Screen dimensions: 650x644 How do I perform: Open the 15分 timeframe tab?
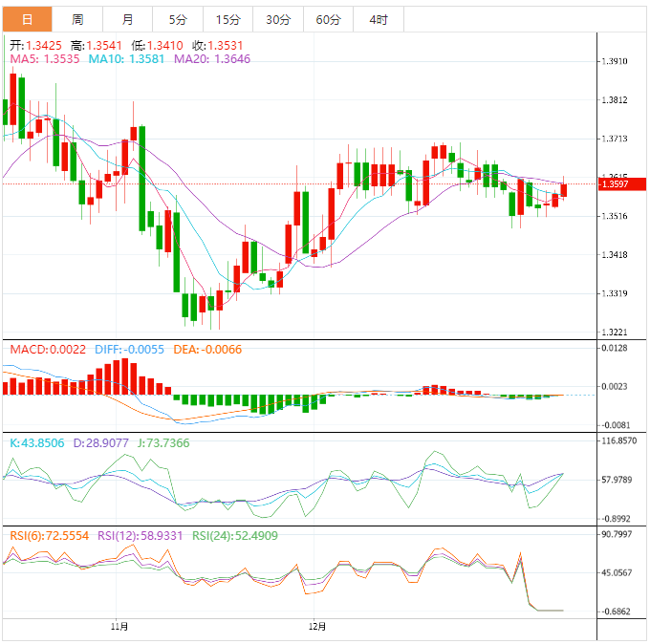click(228, 19)
